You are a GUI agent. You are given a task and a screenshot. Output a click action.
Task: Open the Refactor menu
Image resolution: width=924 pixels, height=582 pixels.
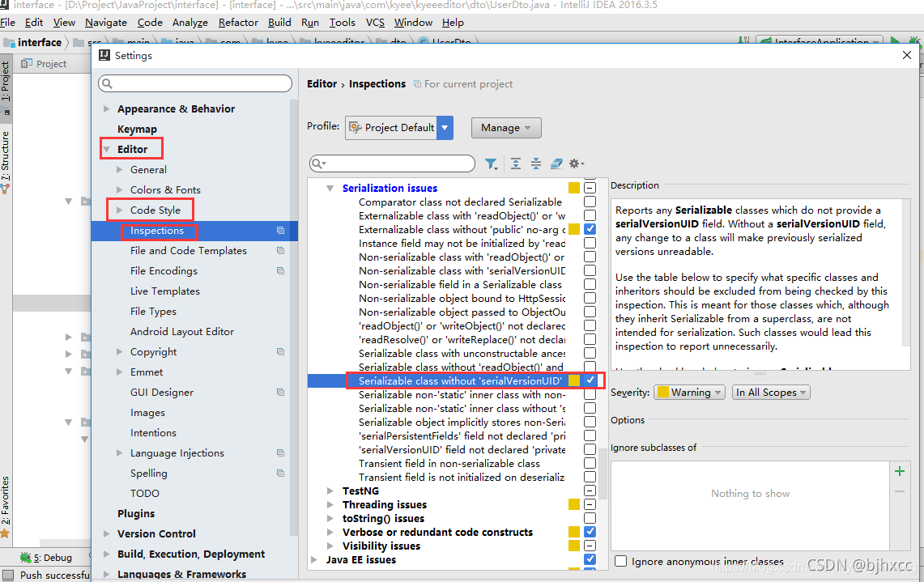(x=238, y=23)
